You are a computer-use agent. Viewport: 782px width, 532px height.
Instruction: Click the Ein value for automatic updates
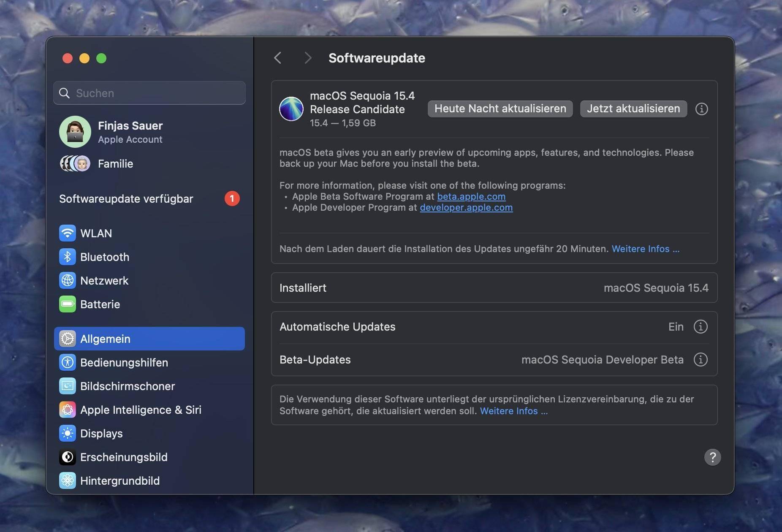[x=676, y=326]
